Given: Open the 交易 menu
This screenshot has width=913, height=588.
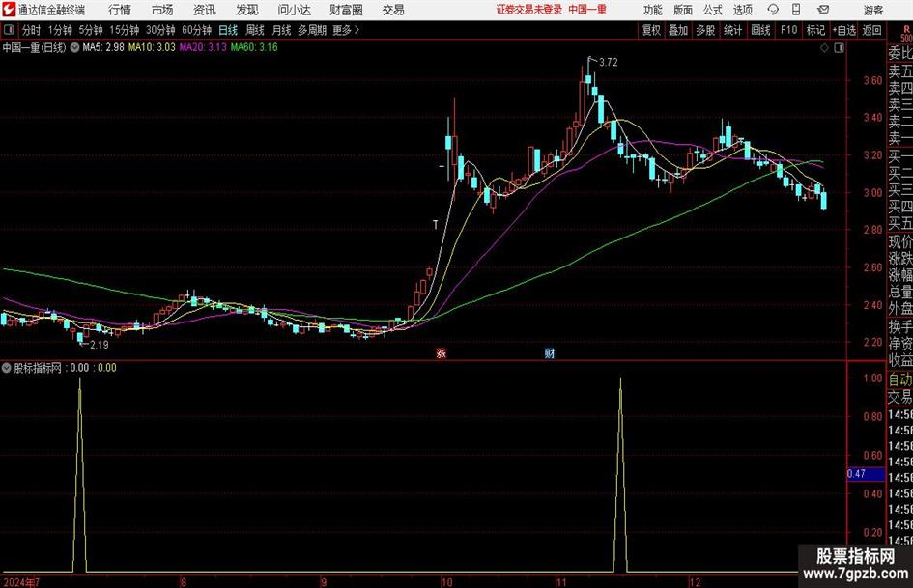Looking at the screenshot, I should coord(393,10).
